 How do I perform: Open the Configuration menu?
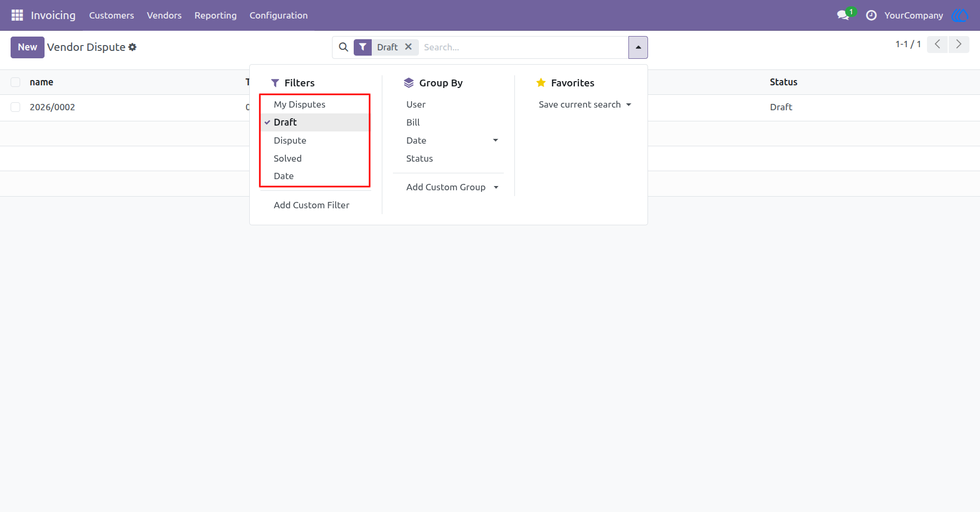click(x=278, y=15)
